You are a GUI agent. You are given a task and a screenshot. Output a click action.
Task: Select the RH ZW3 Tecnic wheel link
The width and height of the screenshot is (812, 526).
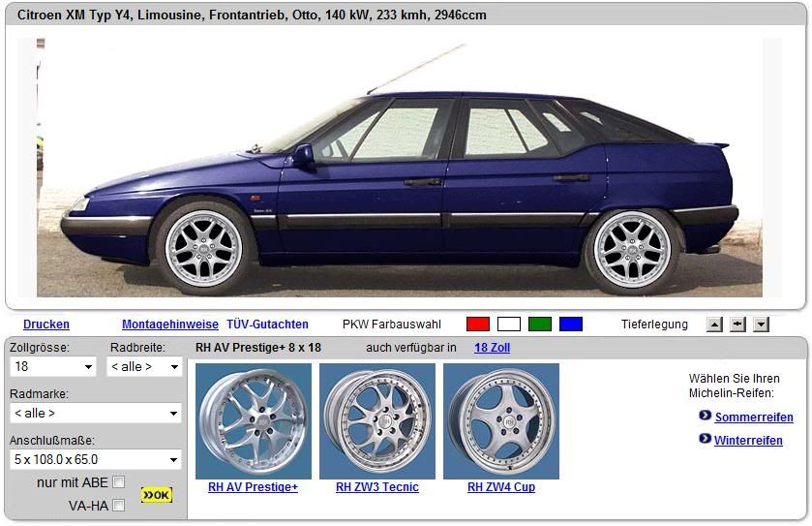coord(377,487)
